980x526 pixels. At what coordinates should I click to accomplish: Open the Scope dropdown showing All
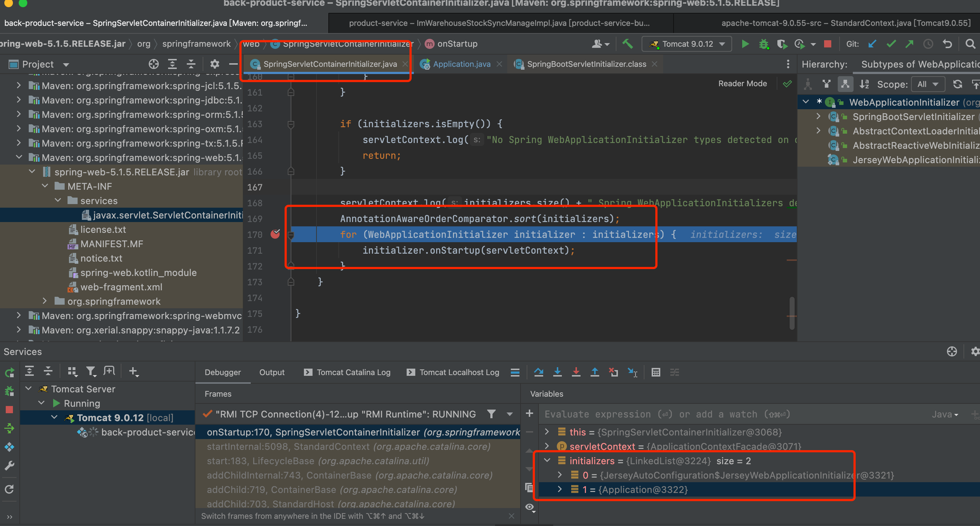coord(928,84)
